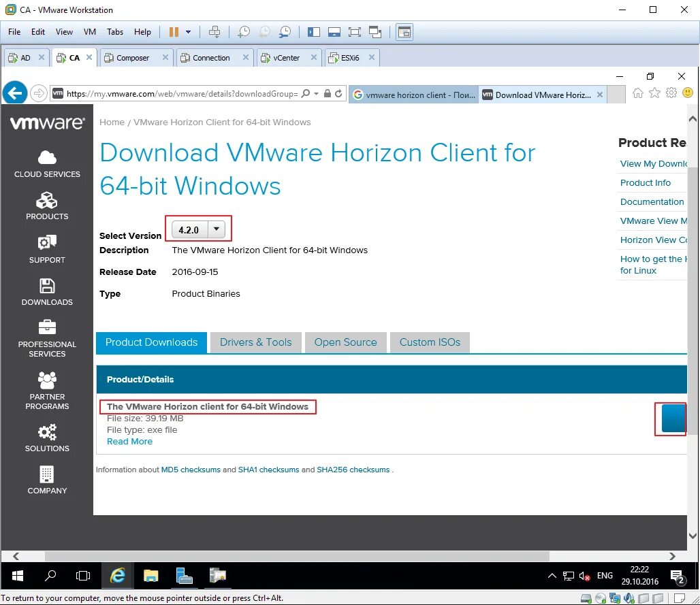This screenshot has width=700, height=605.
Task: Click the network adapter icon in VM status bar
Action: pos(616,598)
